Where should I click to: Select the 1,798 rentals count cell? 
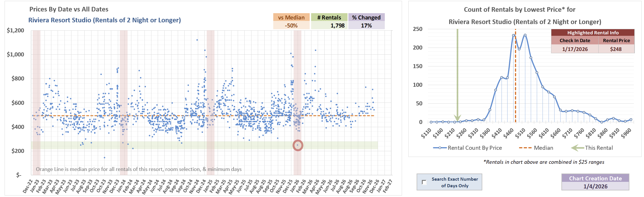coord(329,25)
